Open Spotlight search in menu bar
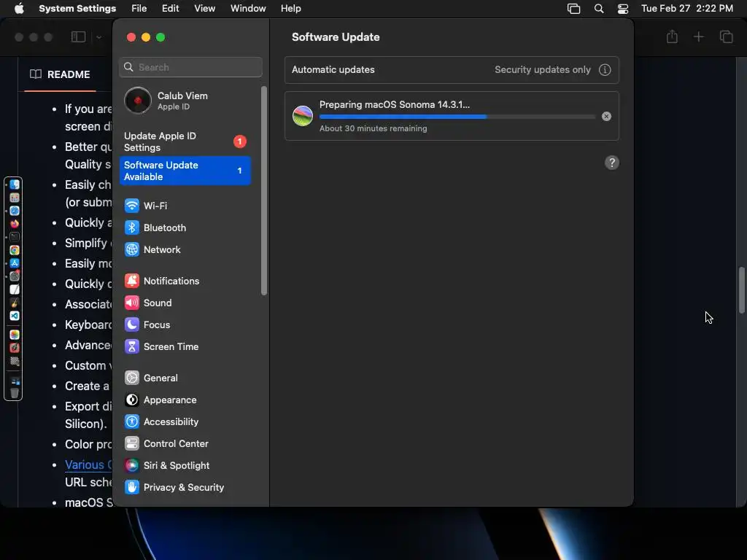 599,9
